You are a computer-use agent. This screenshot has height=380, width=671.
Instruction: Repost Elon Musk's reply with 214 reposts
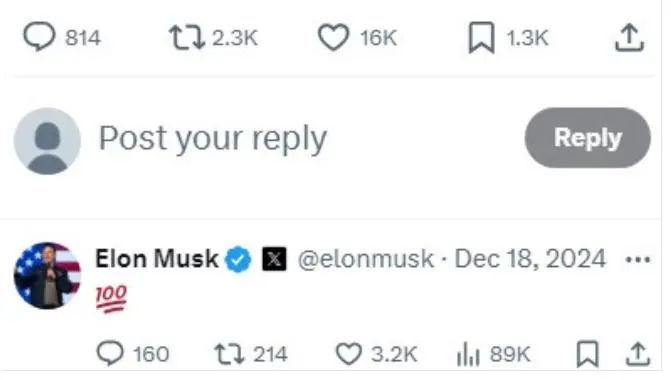click(229, 354)
